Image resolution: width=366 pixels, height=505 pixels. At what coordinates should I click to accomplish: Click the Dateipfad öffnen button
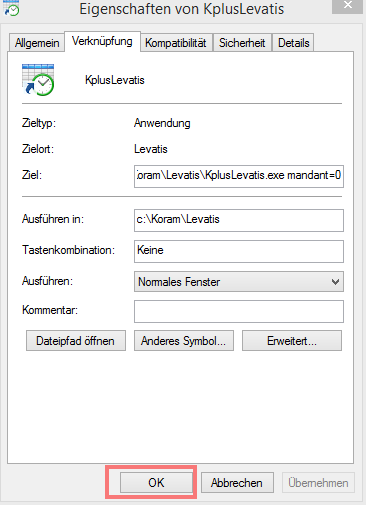(76, 341)
